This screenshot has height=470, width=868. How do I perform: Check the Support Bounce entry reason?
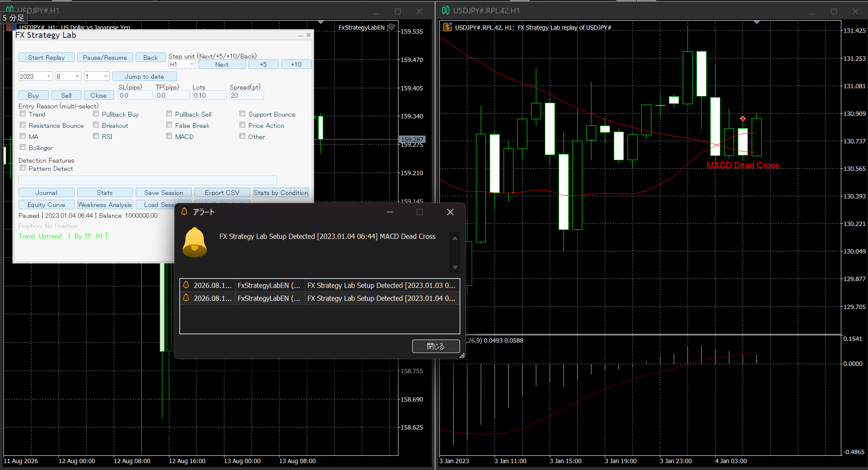(243, 114)
